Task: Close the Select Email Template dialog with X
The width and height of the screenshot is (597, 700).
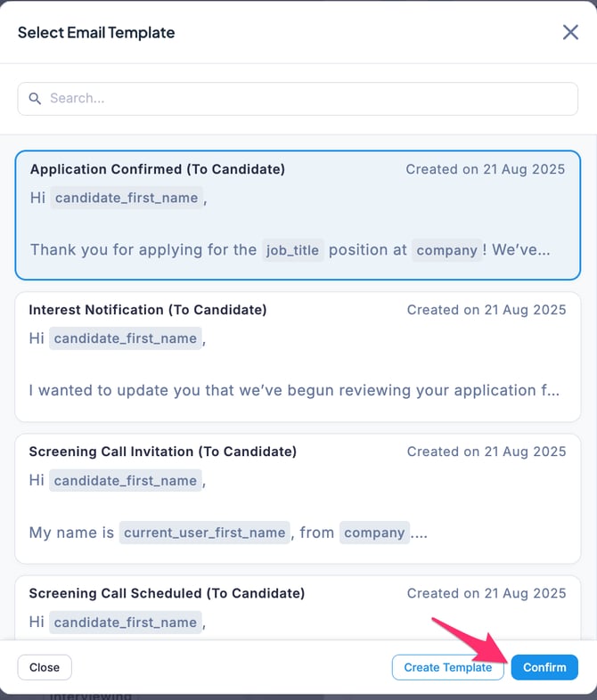Action: [x=570, y=33]
